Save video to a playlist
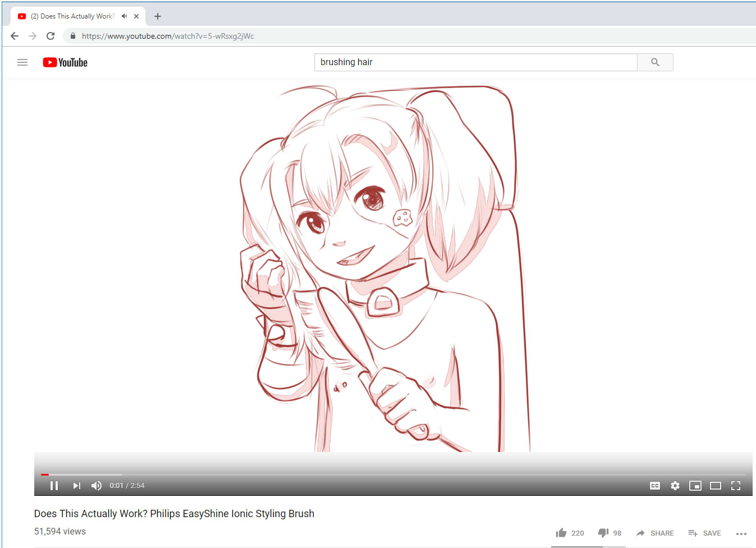 click(x=704, y=533)
